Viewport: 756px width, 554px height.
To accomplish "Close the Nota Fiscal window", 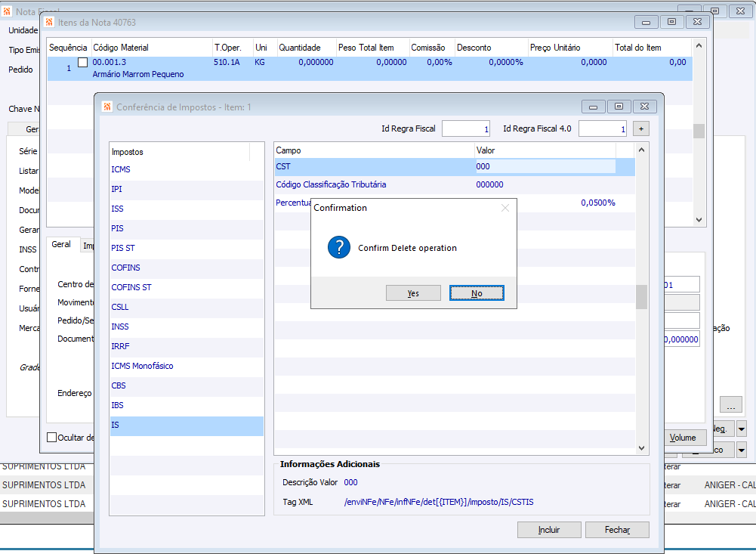I will click(x=741, y=11).
